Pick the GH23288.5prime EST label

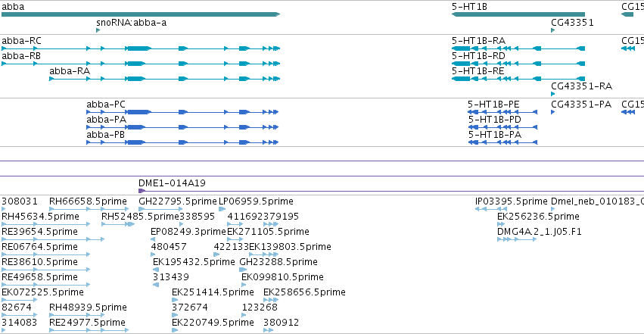(278, 262)
